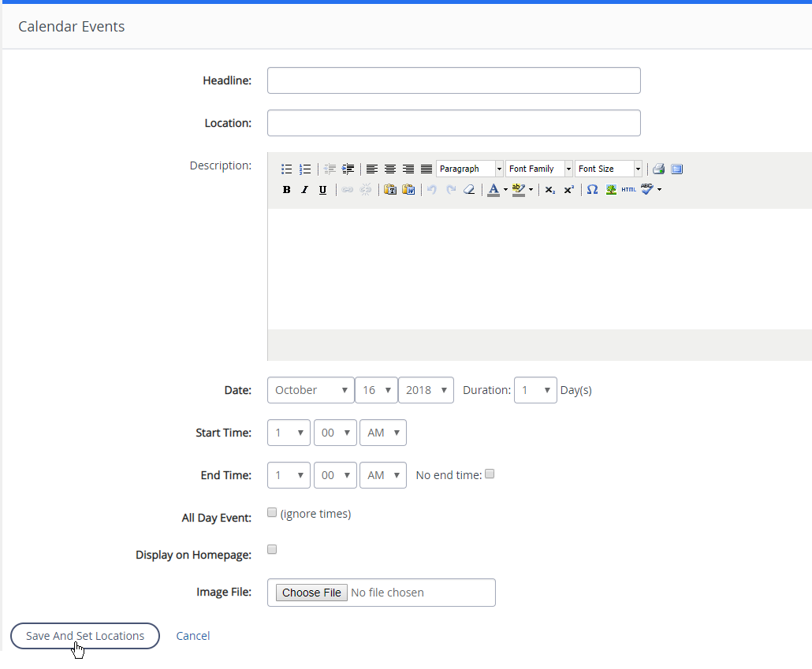Image resolution: width=812 pixels, height=669 pixels.
Task: Enable the No end time checkbox
Action: (490, 474)
